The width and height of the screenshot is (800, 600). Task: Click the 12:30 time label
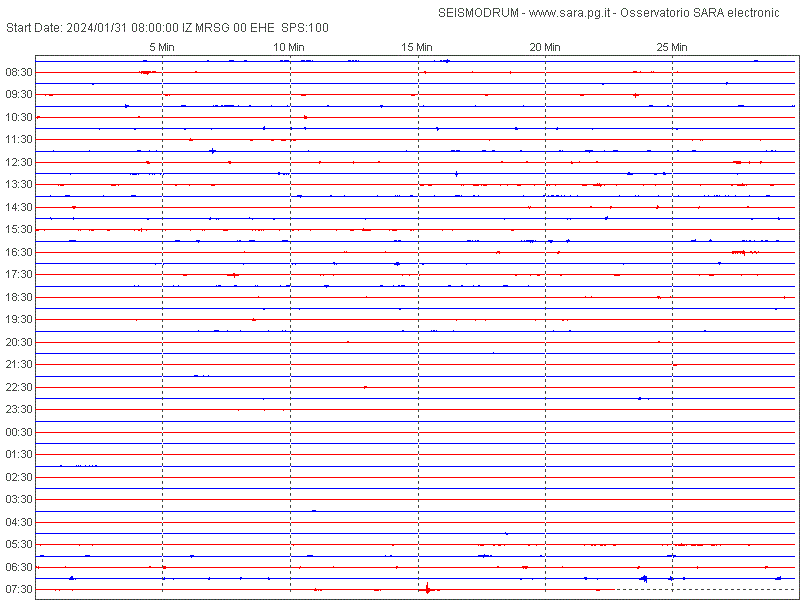[x=19, y=162]
